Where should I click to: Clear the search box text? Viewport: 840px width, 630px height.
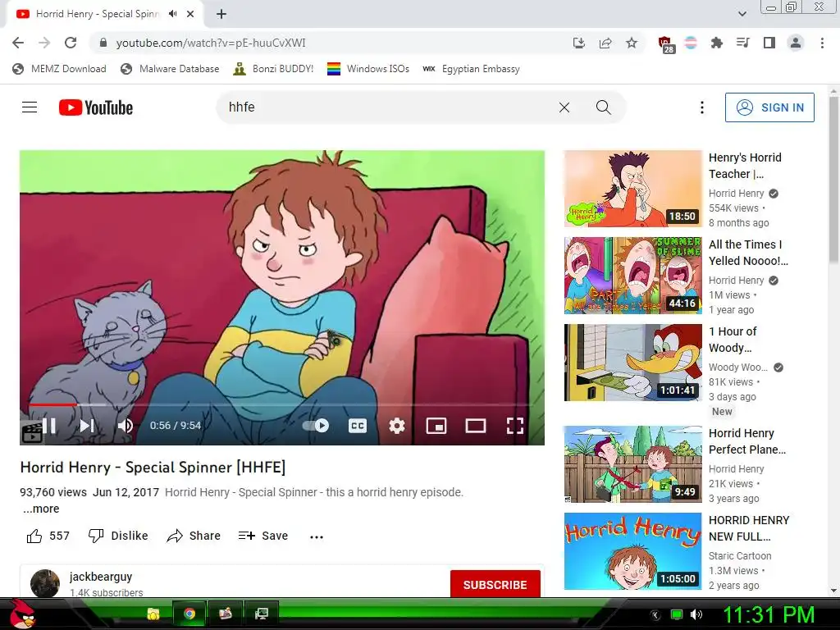click(564, 107)
